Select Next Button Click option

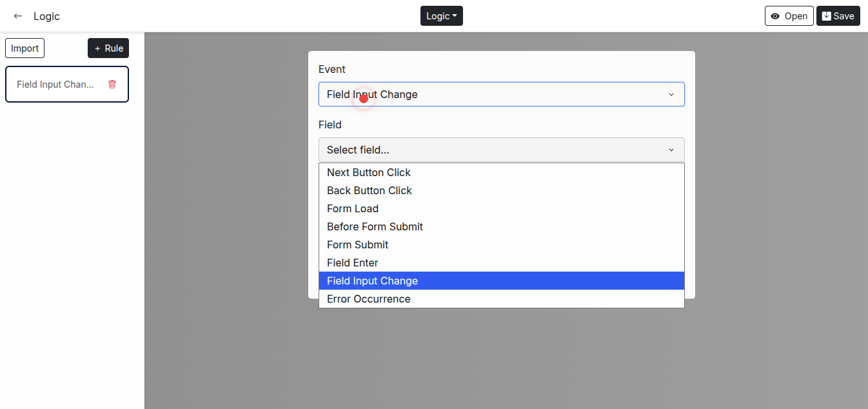pos(369,172)
